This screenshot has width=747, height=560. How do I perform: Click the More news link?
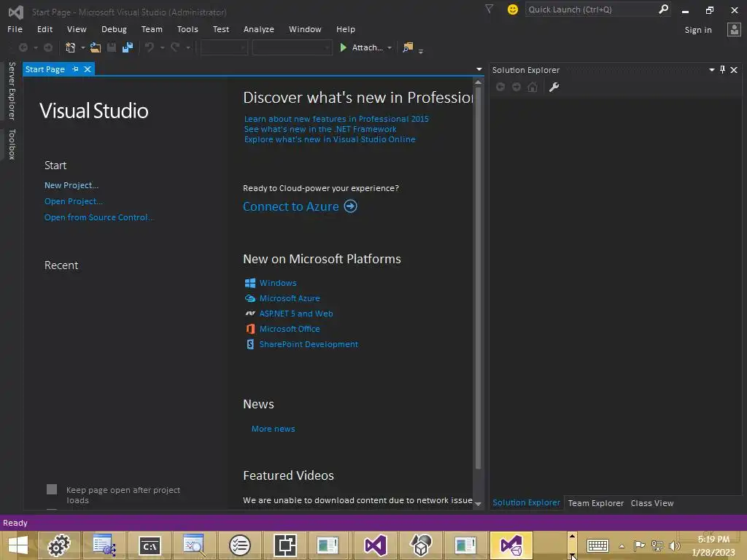click(x=273, y=429)
